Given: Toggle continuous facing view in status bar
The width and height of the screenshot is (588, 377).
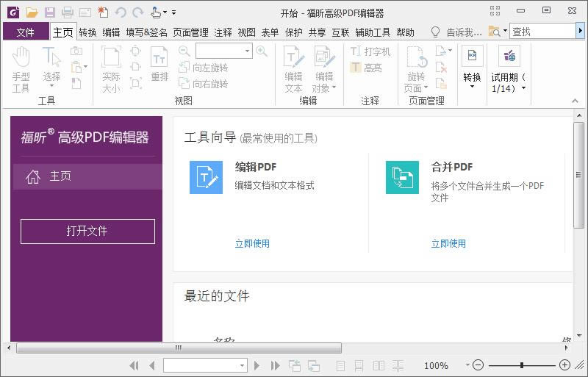Looking at the screenshot, I should (x=398, y=366).
